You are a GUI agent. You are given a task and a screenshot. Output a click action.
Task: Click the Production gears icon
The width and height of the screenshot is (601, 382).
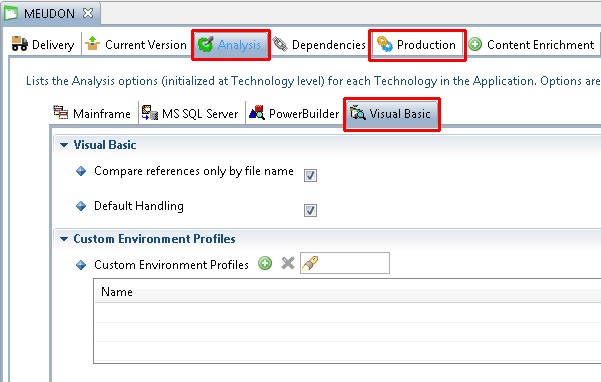tap(384, 44)
